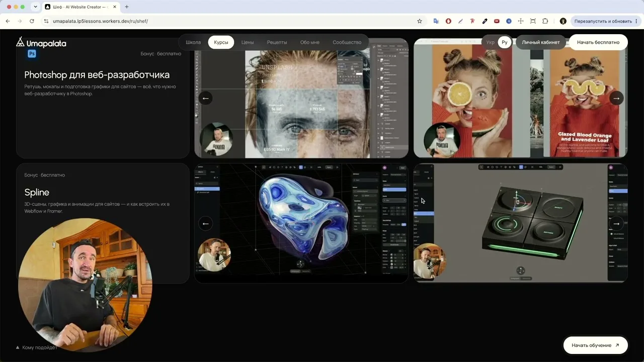
Task: Bookmark this page with the star
Action: point(420,21)
